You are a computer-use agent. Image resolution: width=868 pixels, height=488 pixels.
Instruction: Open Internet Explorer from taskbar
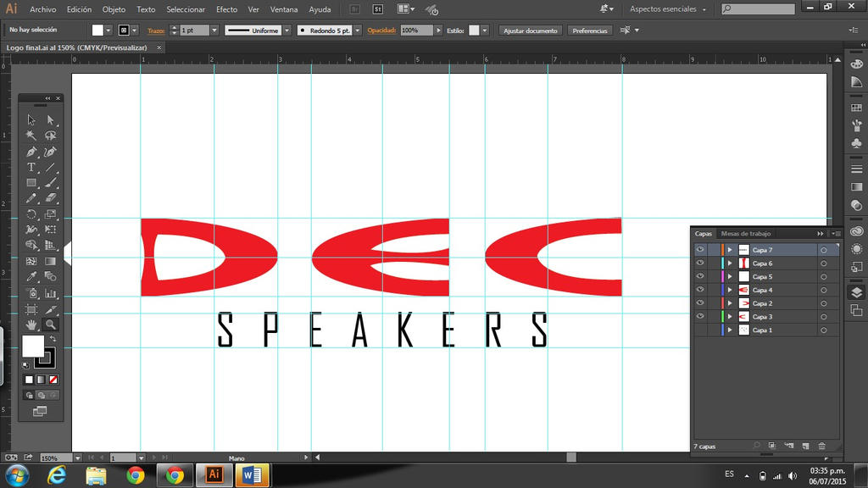pos(57,475)
